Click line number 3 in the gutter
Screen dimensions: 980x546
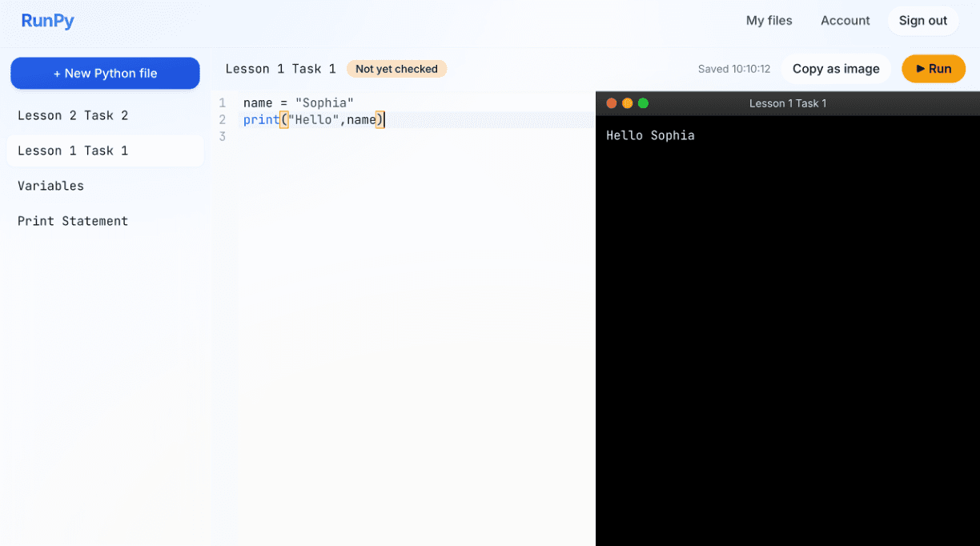223,137
